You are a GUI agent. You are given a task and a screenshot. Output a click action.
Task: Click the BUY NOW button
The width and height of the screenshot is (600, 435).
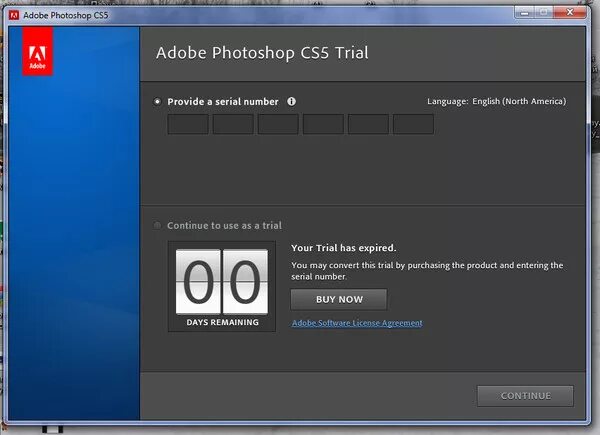(339, 299)
